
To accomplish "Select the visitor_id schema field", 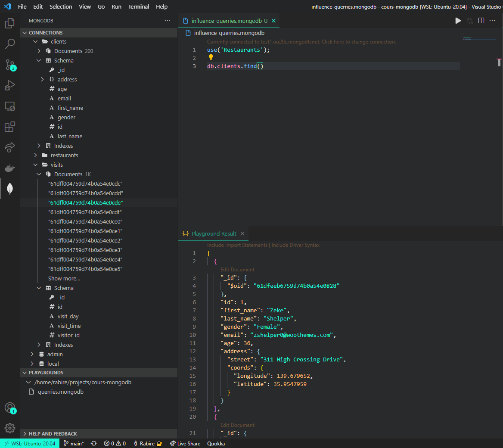I will [x=68, y=336].
